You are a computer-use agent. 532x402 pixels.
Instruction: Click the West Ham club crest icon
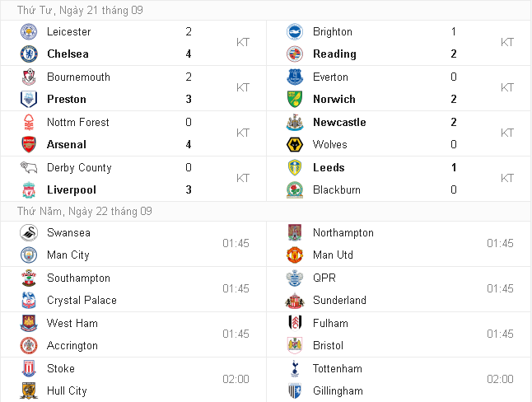coord(30,324)
